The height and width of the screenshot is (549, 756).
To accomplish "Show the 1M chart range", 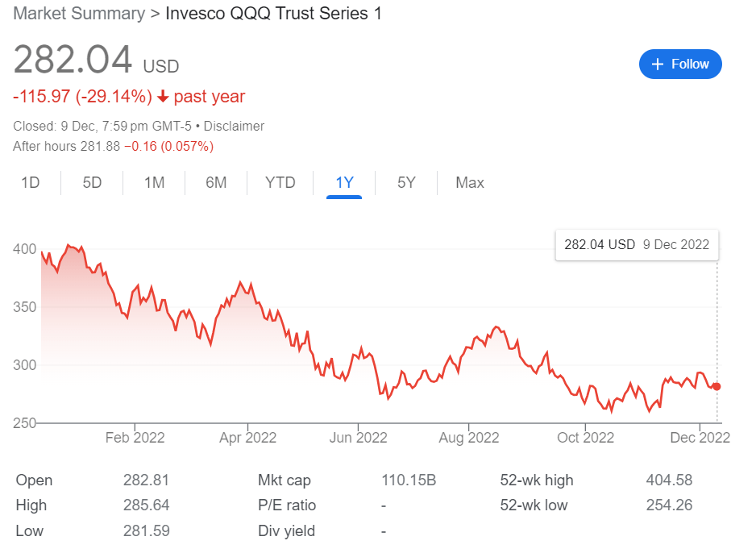I will click(x=154, y=183).
